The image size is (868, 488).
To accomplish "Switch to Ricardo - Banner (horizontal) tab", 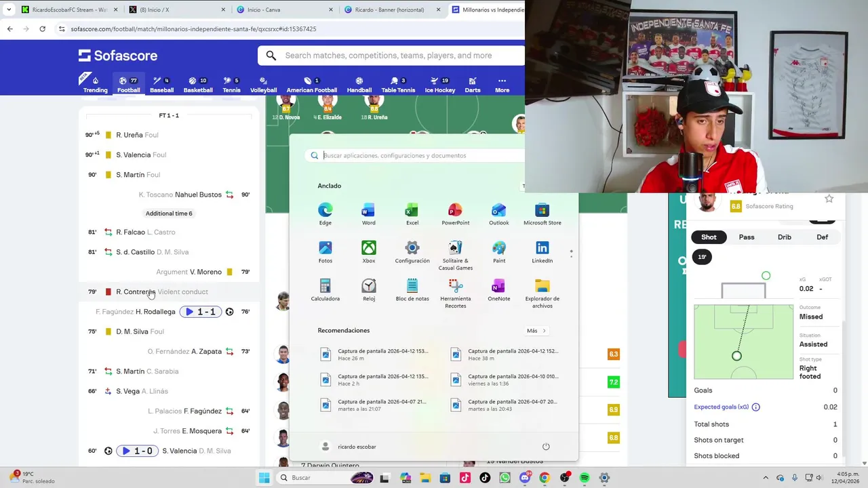I will tap(392, 9).
